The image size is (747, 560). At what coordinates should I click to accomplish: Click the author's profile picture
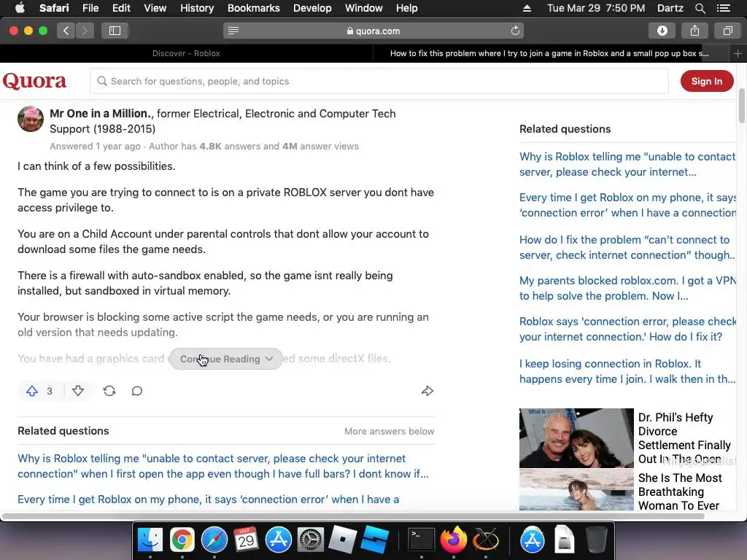pyautogui.click(x=31, y=119)
